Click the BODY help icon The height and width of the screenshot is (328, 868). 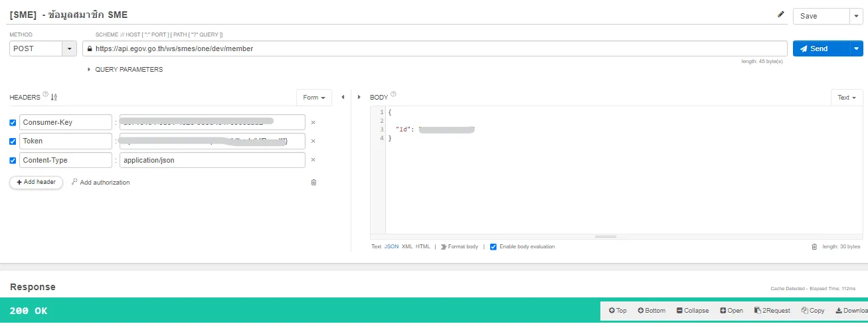pos(393,94)
